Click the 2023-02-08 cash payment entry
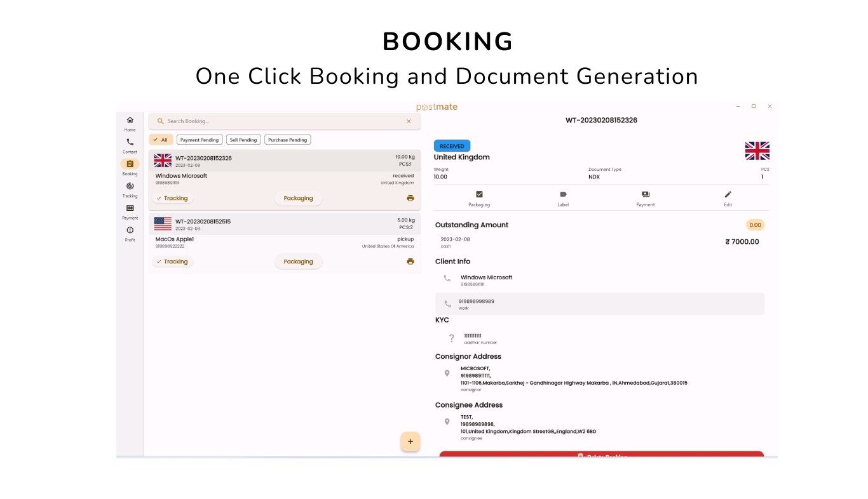The height and width of the screenshot is (499, 868). pyautogui.click(x=454, y=242)
